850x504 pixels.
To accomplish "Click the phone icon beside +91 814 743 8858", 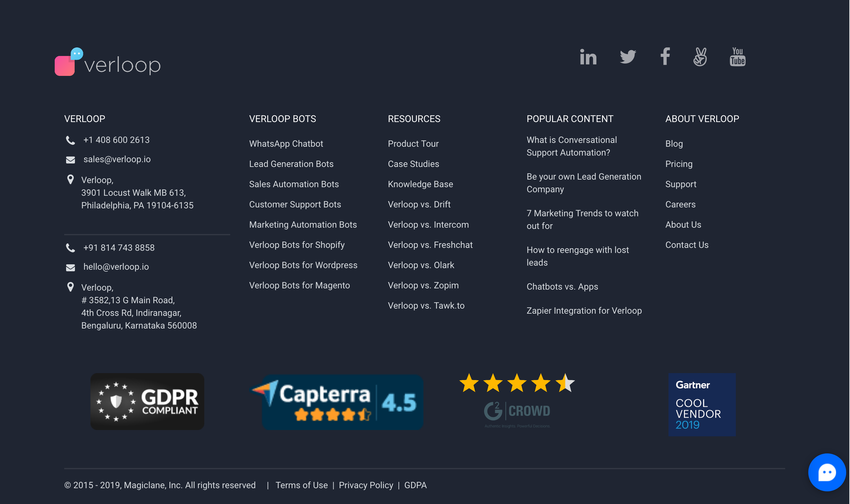I will pyautogui.click(x=70, y=248).
